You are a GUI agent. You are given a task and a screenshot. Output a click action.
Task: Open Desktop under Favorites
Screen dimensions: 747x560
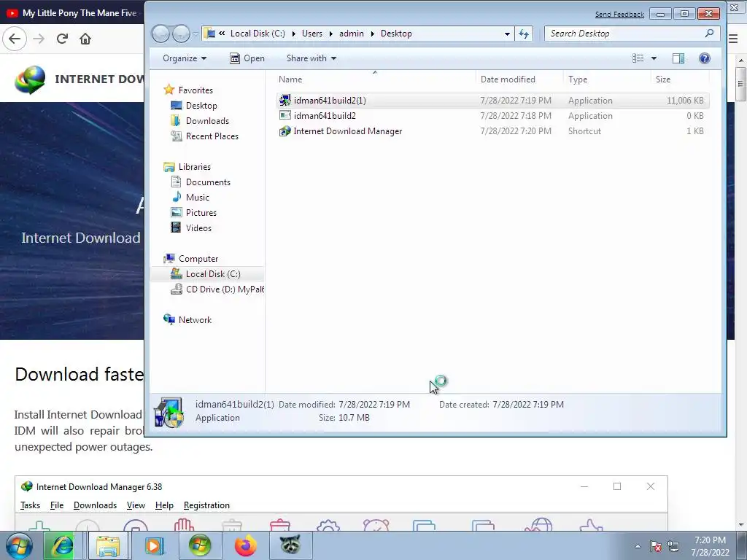(x=201, y=106)
